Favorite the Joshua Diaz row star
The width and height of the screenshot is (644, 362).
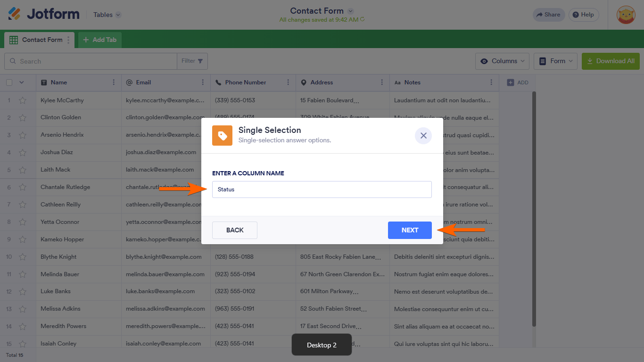pyautogui.click(x=23, y=153)
